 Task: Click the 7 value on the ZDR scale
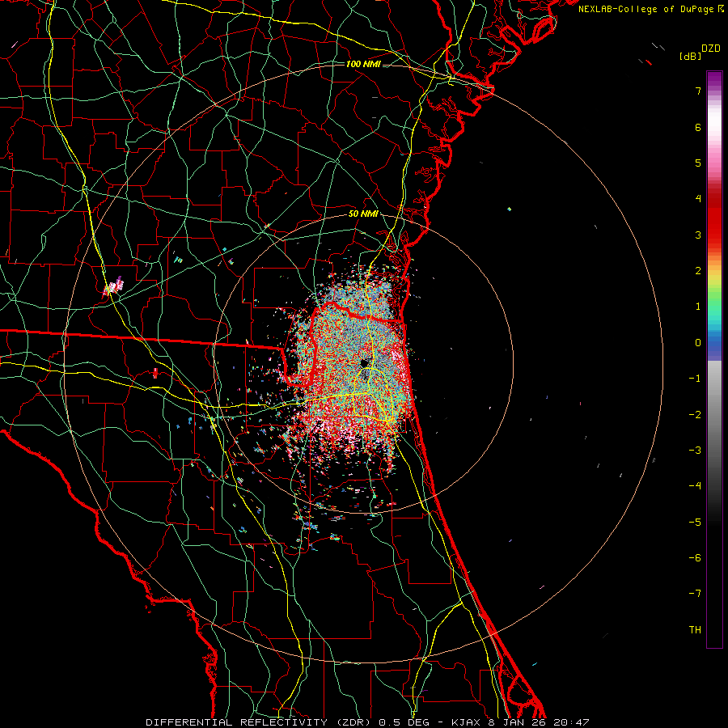pyautogui.click(x=698, y=91)
